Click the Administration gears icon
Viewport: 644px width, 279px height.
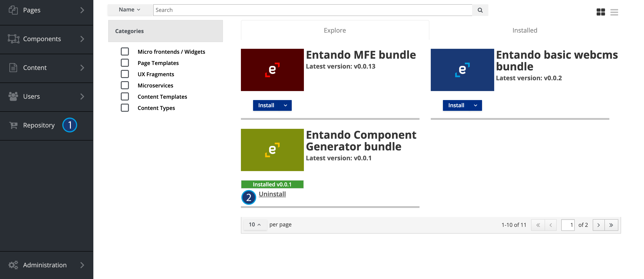[13, 265]
